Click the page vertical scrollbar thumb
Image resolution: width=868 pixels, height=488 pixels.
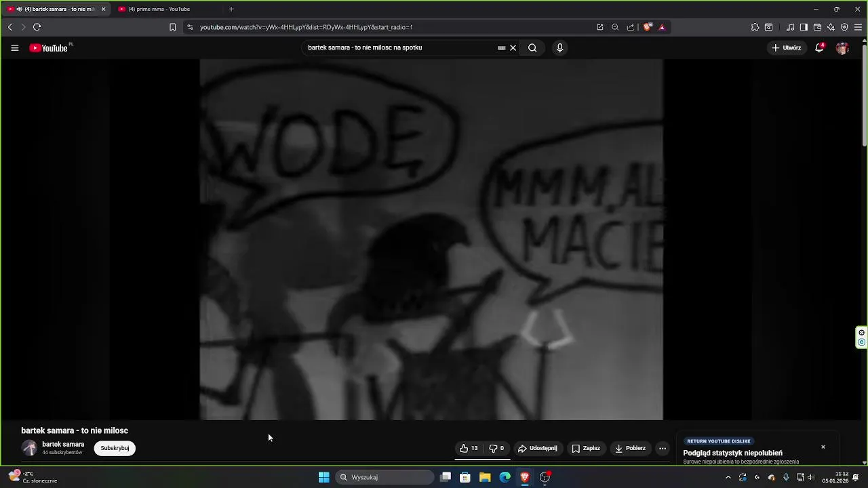864,95
